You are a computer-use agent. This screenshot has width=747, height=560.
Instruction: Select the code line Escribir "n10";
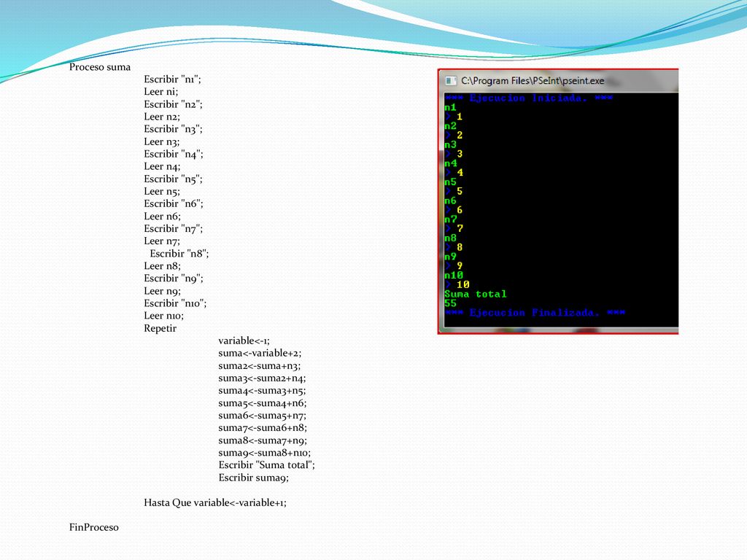point(175,303)
